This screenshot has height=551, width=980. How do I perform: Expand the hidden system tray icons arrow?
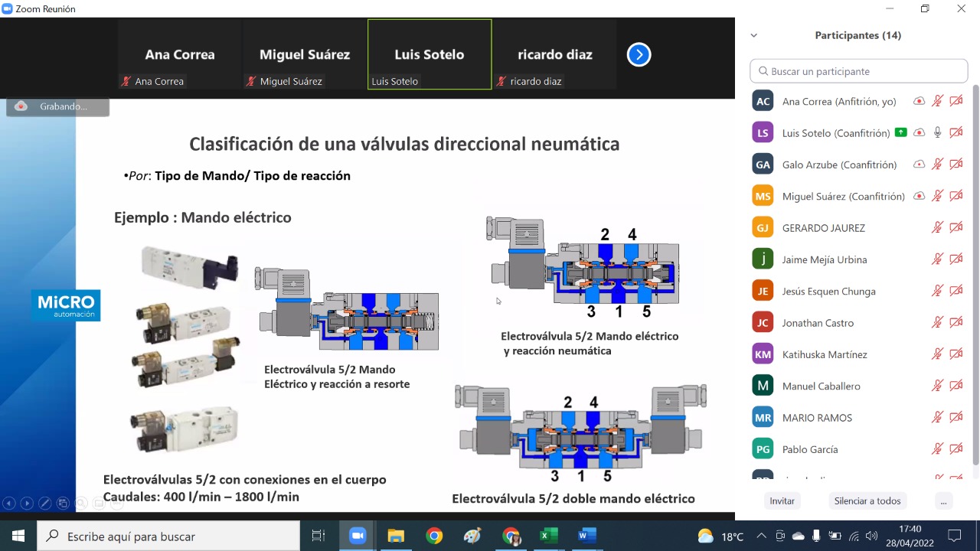coord(761,536)
